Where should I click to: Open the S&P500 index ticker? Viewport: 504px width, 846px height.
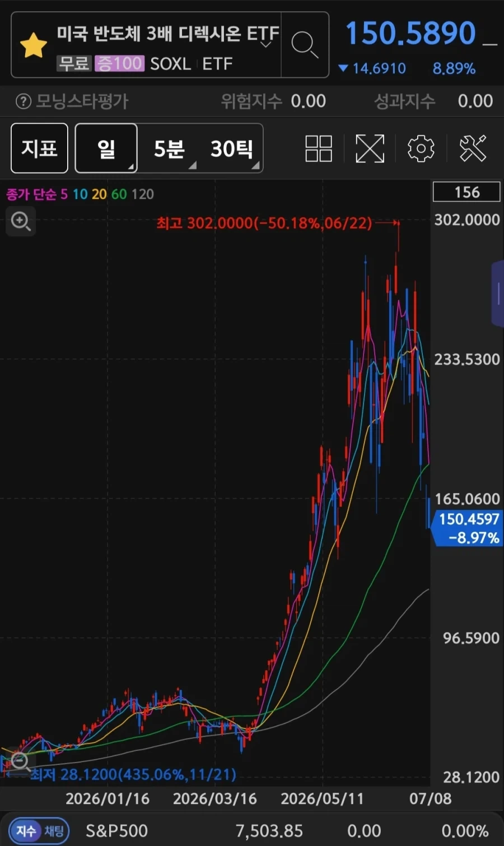[116, 831]
